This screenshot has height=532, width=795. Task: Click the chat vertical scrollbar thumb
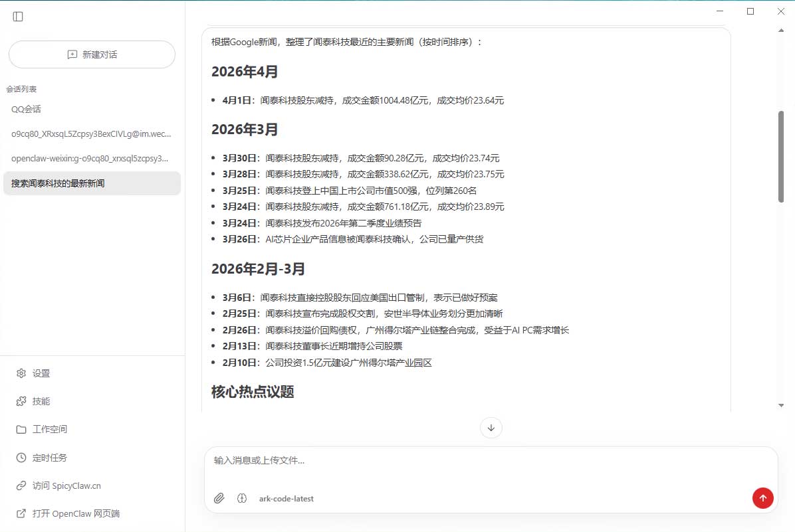pos(781,157)
